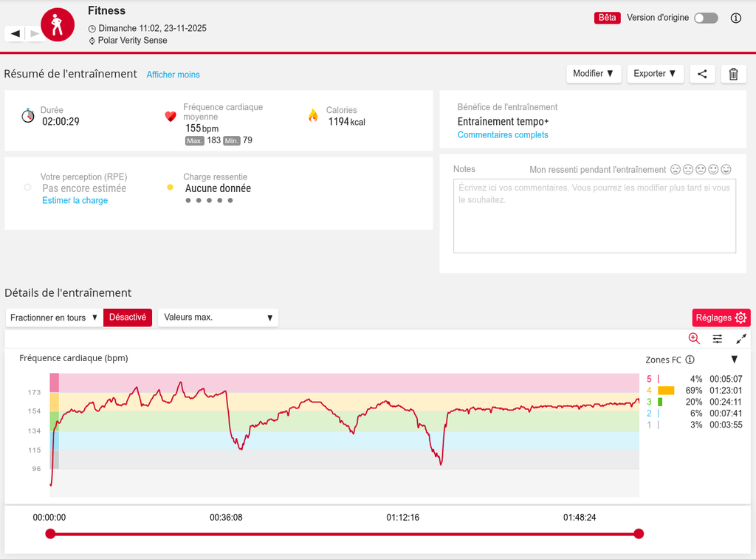Click into the Notes comment text area
Image resolution: width=756 pixels, height=559 pixels.
point(594,216)
